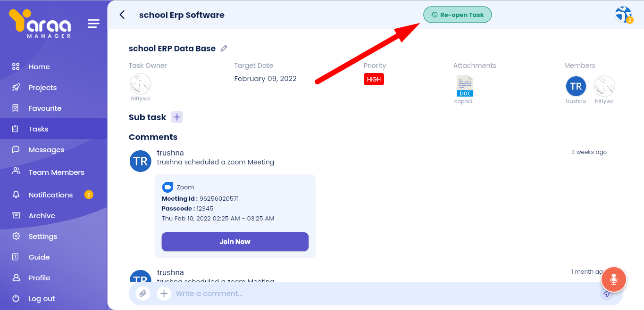Edit task title with pencil icon
This screenshot has width=644, height=310.
pos(224,49)
